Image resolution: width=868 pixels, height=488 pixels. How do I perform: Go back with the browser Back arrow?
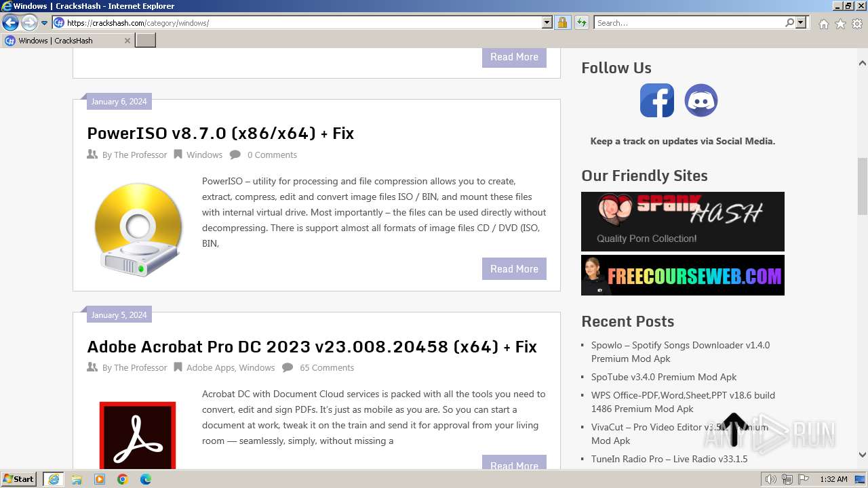10,23
